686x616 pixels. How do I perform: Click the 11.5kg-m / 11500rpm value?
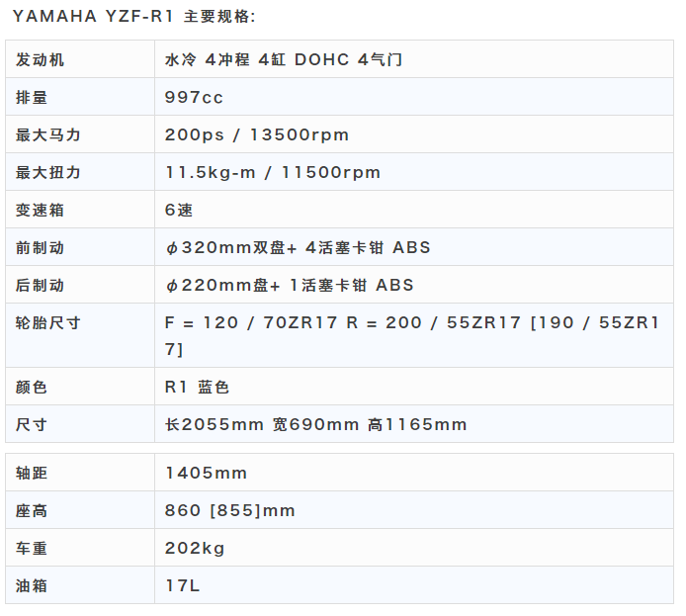pos(273,172)
